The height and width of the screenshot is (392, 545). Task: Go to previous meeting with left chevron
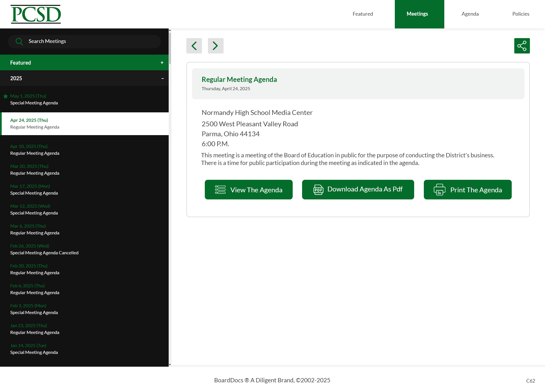click(x=194, y=46)
